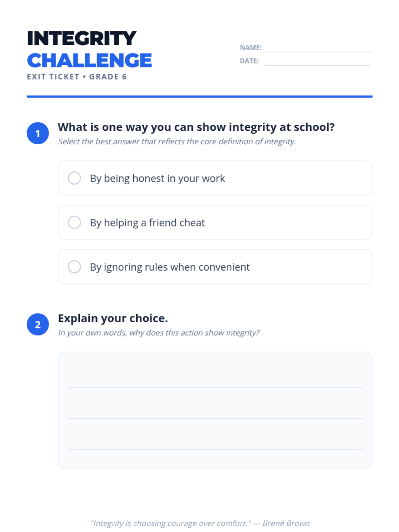
Task: Select the radio button for ignoring rules
Action: (x=74, y=267)
